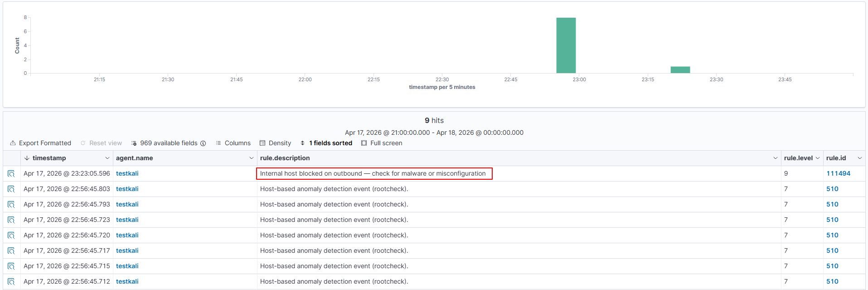Open the Columns selector
The width and height of the screenshot is (868, 290).
point(233,143)
